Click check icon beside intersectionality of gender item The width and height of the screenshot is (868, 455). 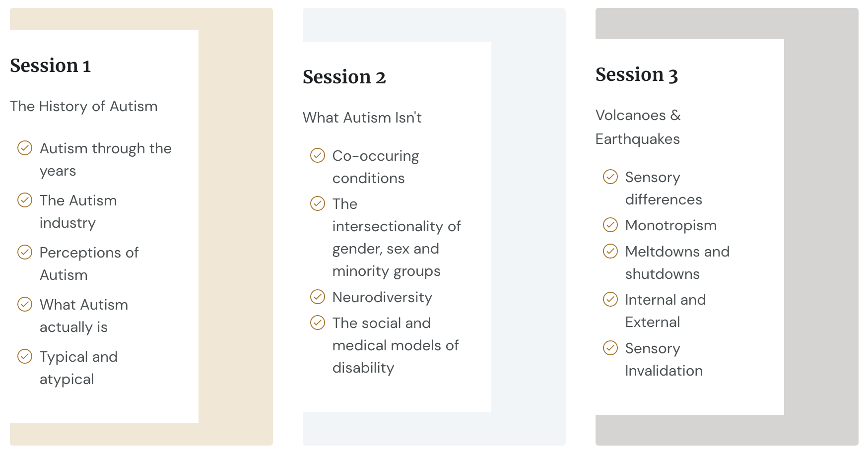[318, 203]
